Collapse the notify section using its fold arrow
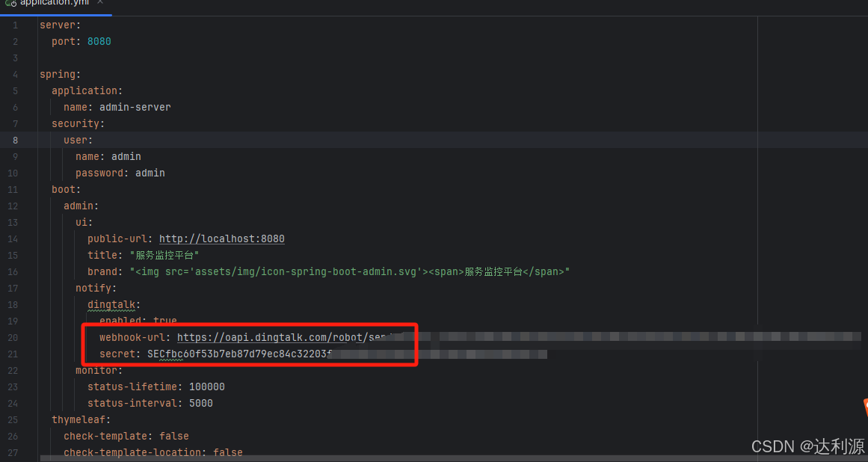This screenshot has width=868, height=462. (31, 288)
